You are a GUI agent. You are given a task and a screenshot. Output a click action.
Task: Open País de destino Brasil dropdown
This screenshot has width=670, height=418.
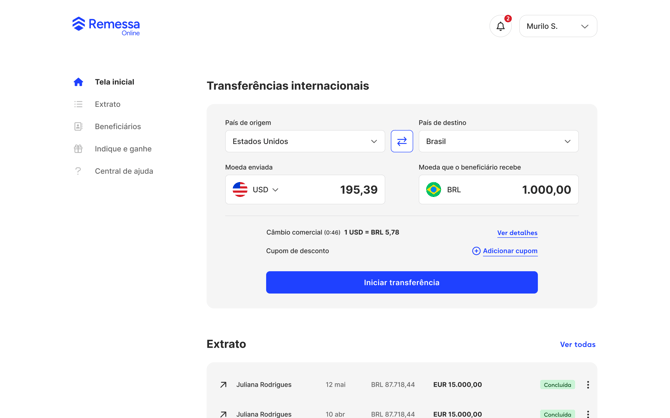(499, 141)
